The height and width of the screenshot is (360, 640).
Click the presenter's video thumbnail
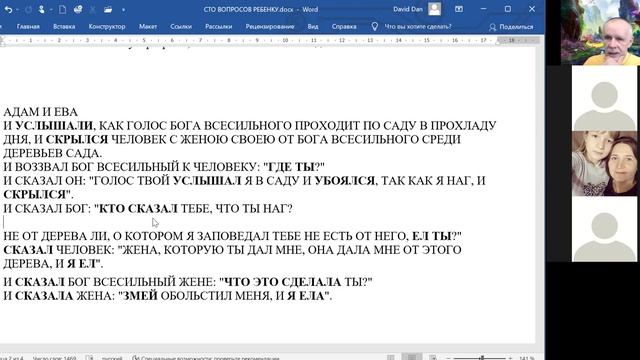[600, 33]
